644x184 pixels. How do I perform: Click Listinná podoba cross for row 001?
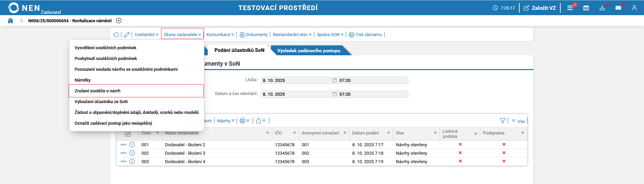(460, 144)
